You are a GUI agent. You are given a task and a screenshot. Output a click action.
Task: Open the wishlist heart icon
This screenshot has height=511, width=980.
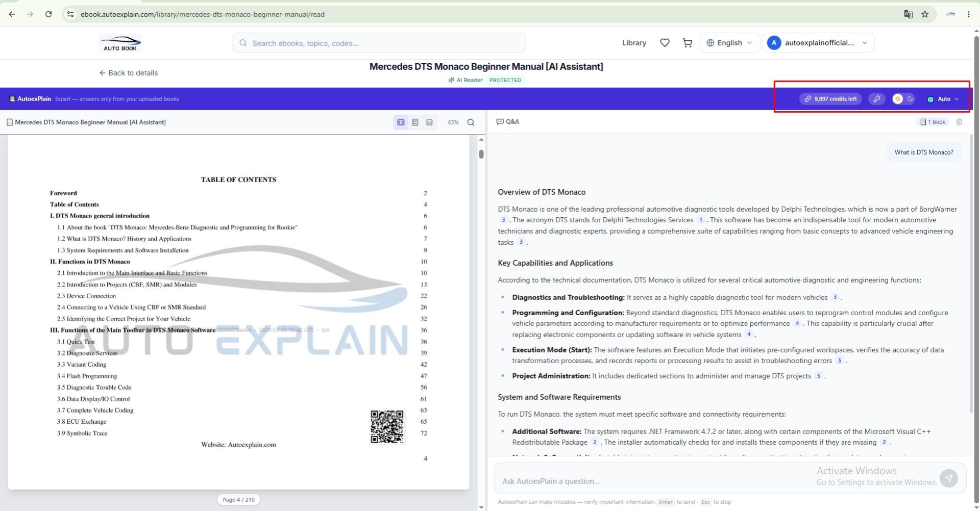pyautogui.click(x=665, y=43)
